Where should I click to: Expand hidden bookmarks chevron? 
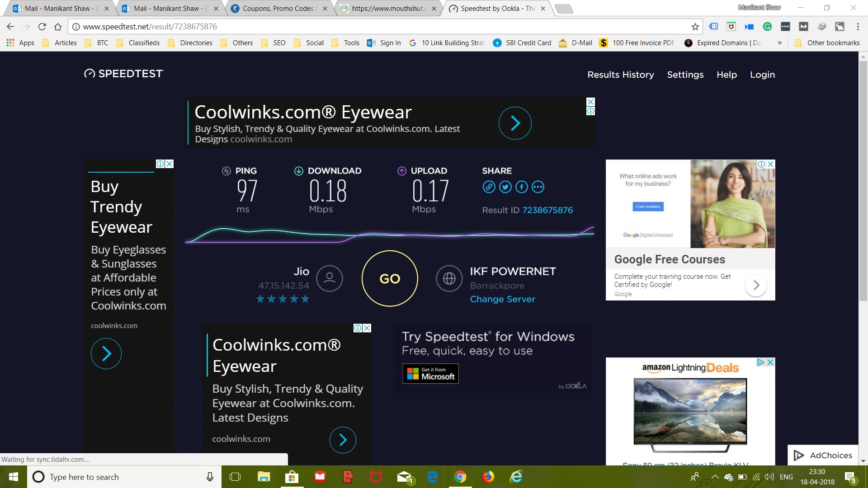(x=779, y=43)
